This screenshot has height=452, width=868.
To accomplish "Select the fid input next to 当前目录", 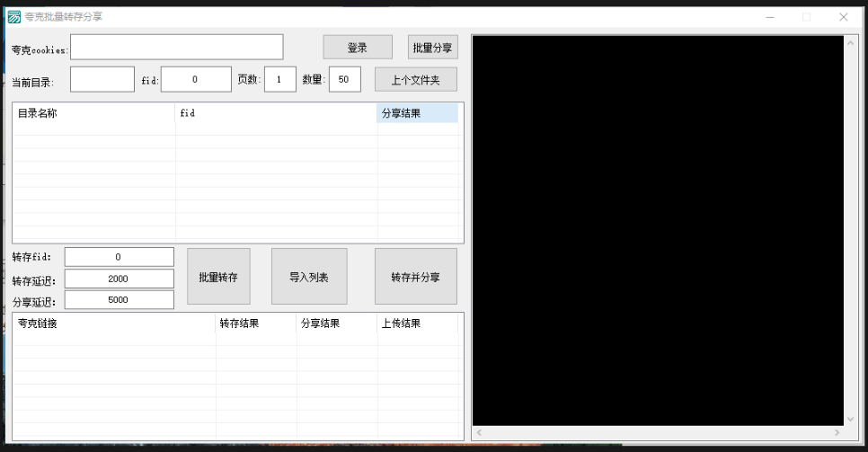I will coord(196,79).
